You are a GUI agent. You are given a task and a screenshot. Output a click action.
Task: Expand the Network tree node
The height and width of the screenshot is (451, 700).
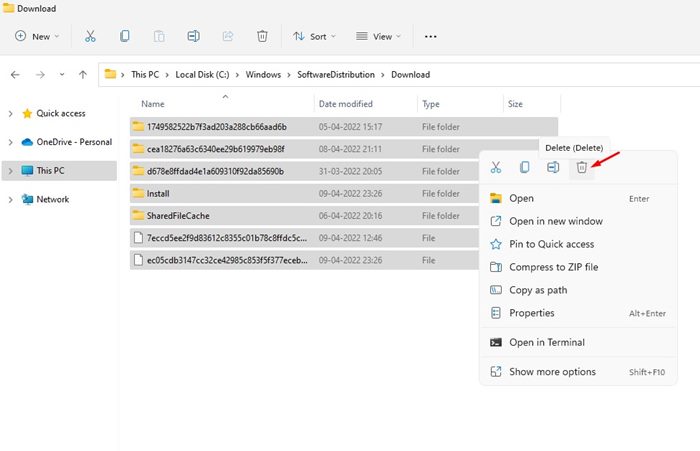[x=11, y=199]
